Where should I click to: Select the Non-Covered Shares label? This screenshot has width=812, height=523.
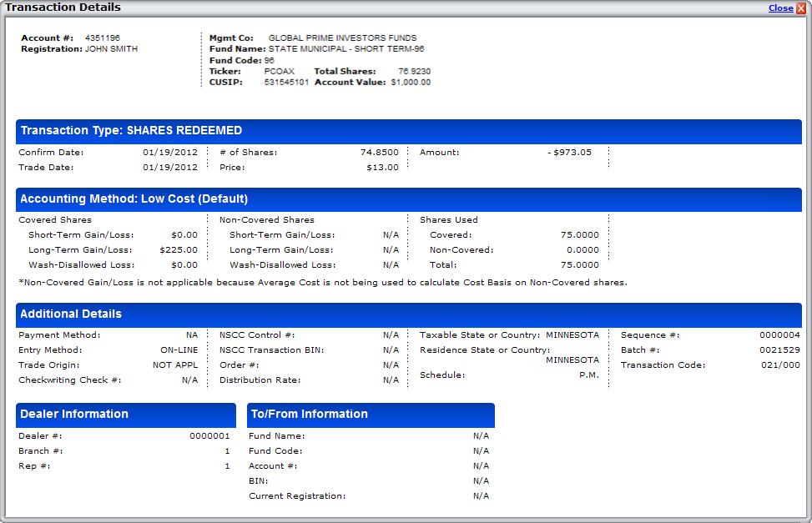pos(267,219)
